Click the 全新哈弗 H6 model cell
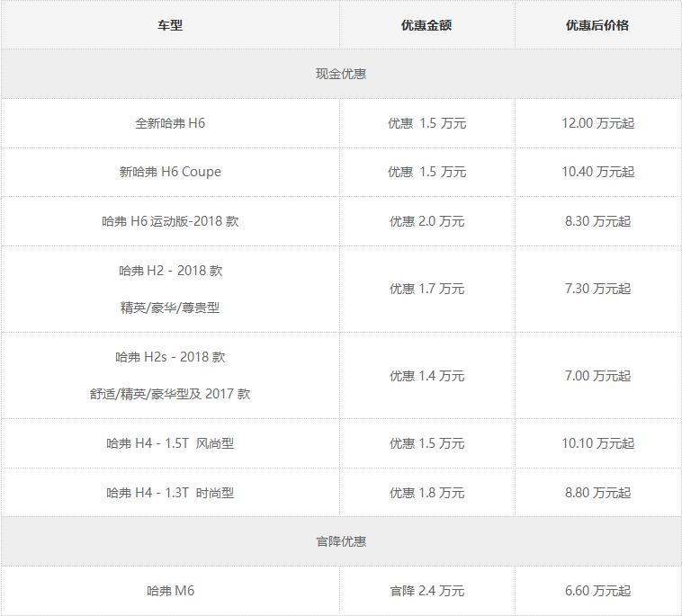This screenshot has height=616, width=682. click(x=170, y=123)
